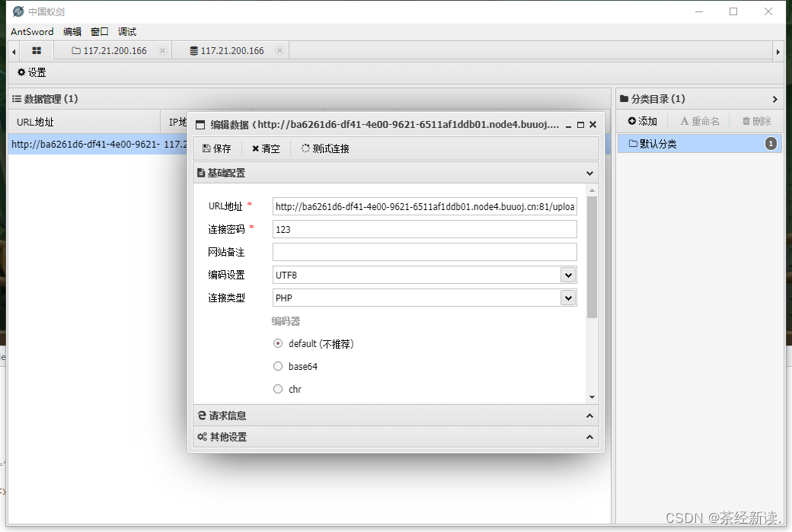This screenshot has height=532, width=792.
Task: Click the 网站备注 input field
Action: (424, 252)
